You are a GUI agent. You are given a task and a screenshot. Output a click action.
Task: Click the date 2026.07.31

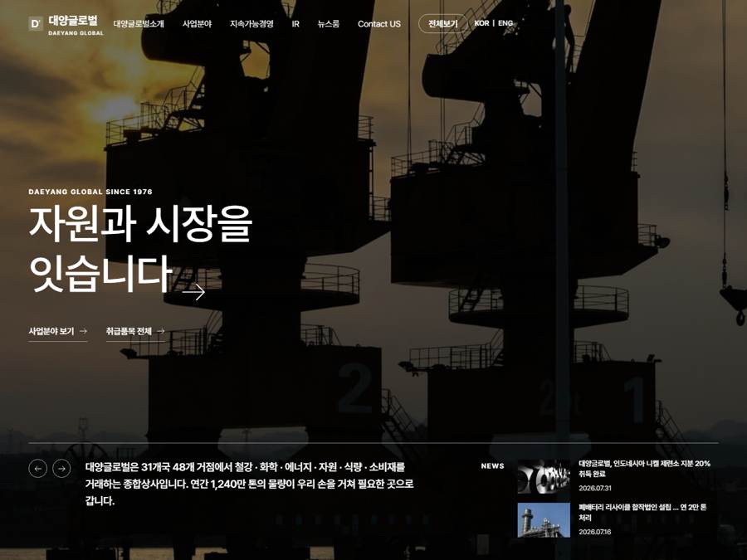[595, 488]
